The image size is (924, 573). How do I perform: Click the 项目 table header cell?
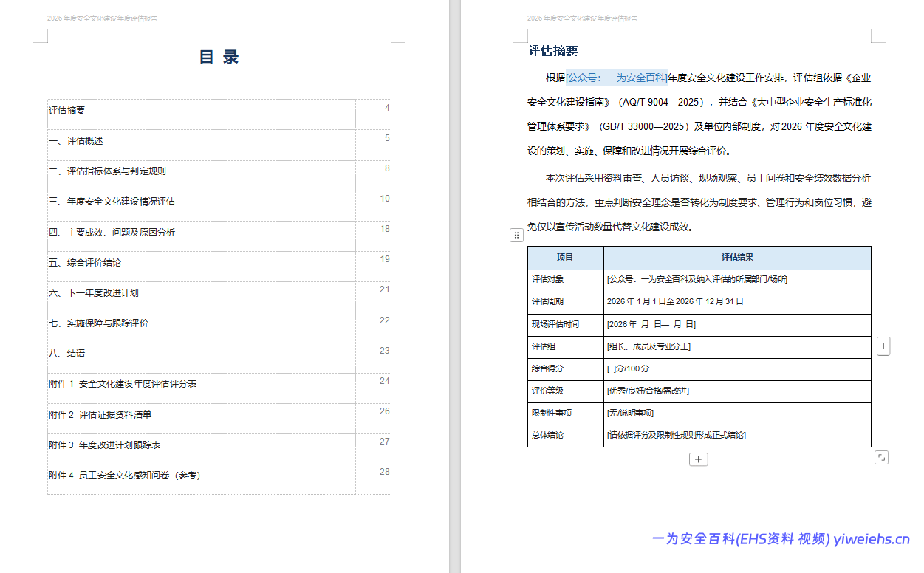pyautogui.click(x=565, y=258)
